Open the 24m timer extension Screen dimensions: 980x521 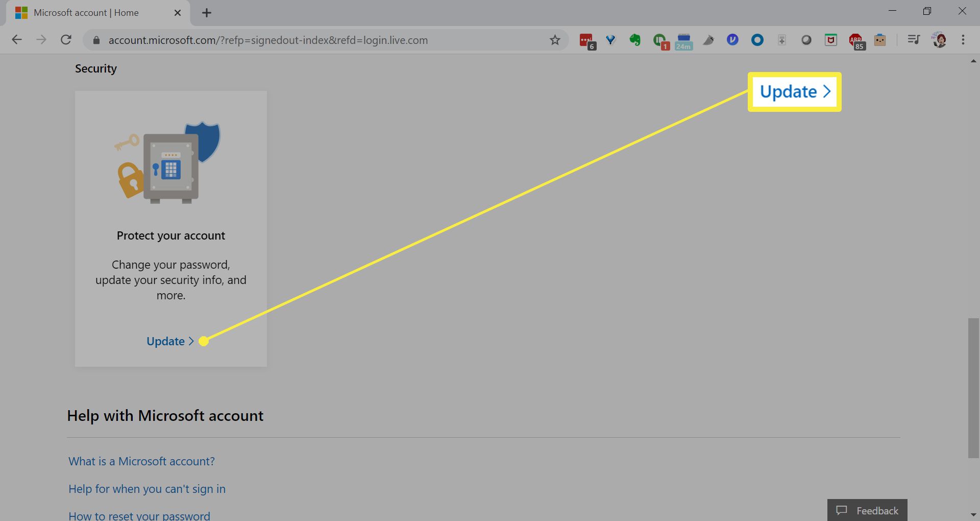pyautogui.click(x=683, y=41)
